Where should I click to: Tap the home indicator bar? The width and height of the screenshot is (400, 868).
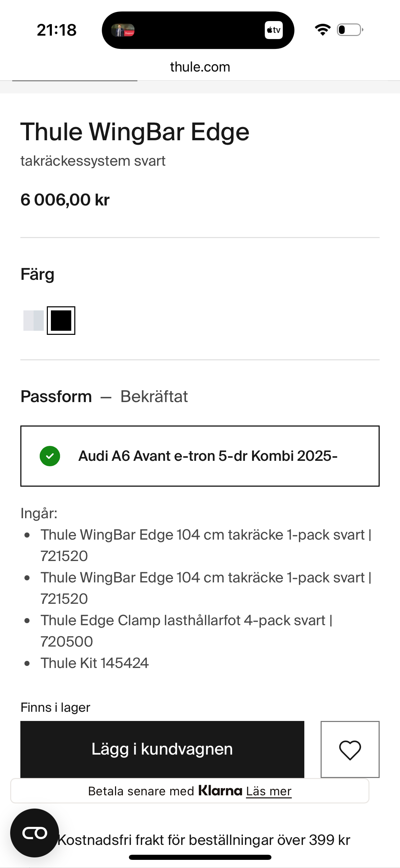point(200,857)
